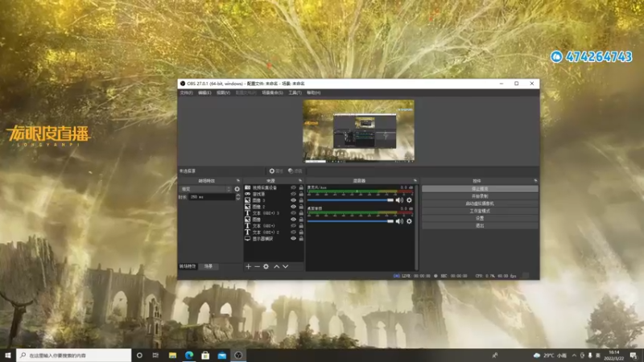Open the 视图(V) menu

pyautogui.click(x=223, y=93)
